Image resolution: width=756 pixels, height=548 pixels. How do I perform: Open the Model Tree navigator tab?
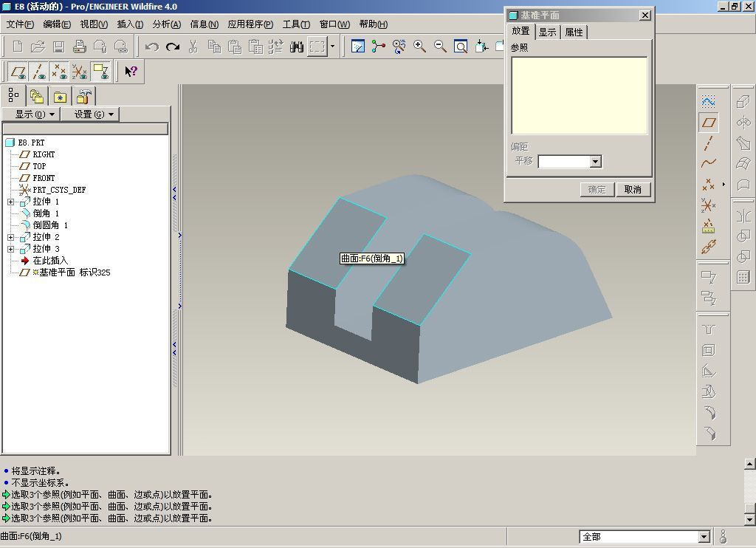click(13, 95)
